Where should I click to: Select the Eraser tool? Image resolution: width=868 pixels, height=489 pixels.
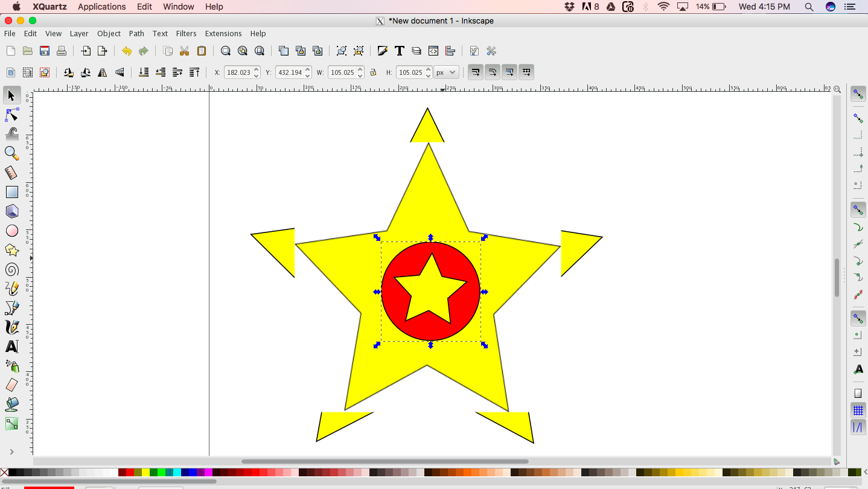coord(11,385)
